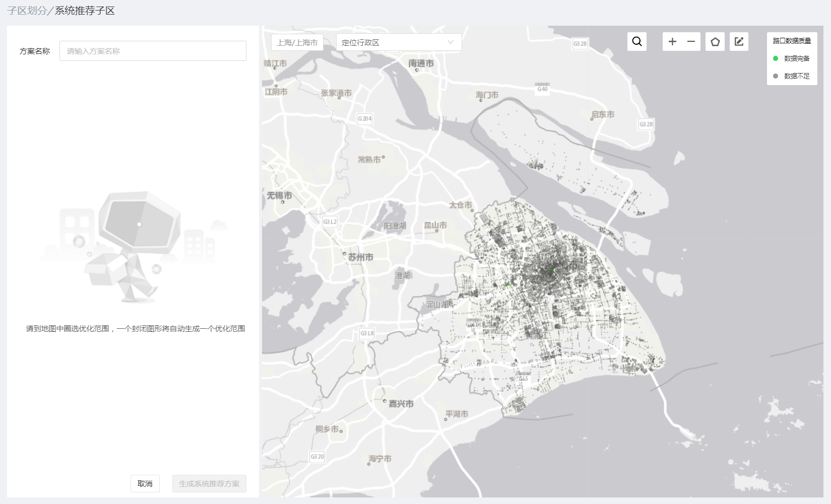831x504 pixels.
Task: Click the 无锡市 label on map
Action: [x=279, y=195]
